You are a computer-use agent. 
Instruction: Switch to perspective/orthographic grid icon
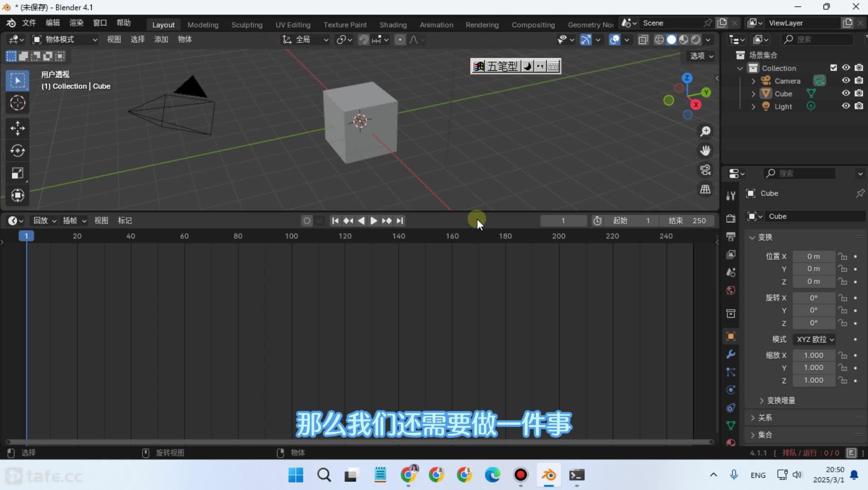click(705, 189)
